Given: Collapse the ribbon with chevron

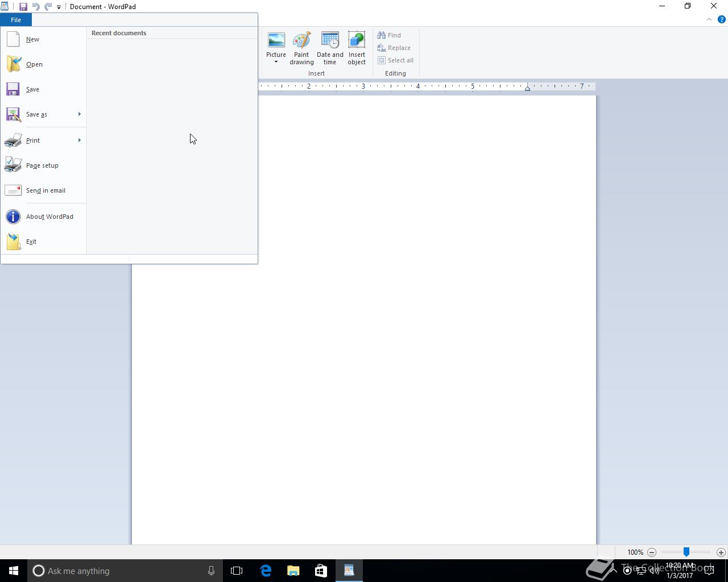Looking at the screenshot, I should click(x=709, y=19).
